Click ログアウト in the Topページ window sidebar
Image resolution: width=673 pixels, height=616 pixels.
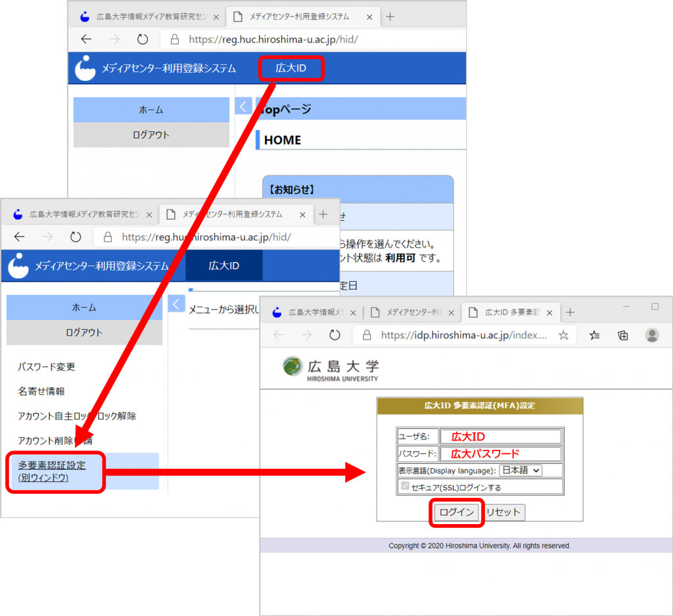(x=151, y=135)
